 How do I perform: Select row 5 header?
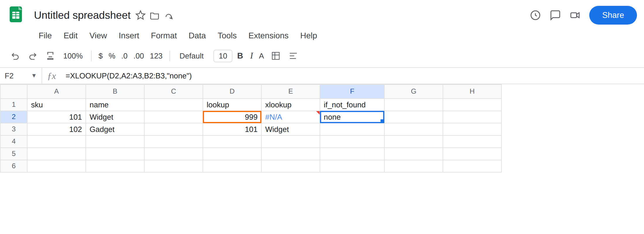(14, 154)
